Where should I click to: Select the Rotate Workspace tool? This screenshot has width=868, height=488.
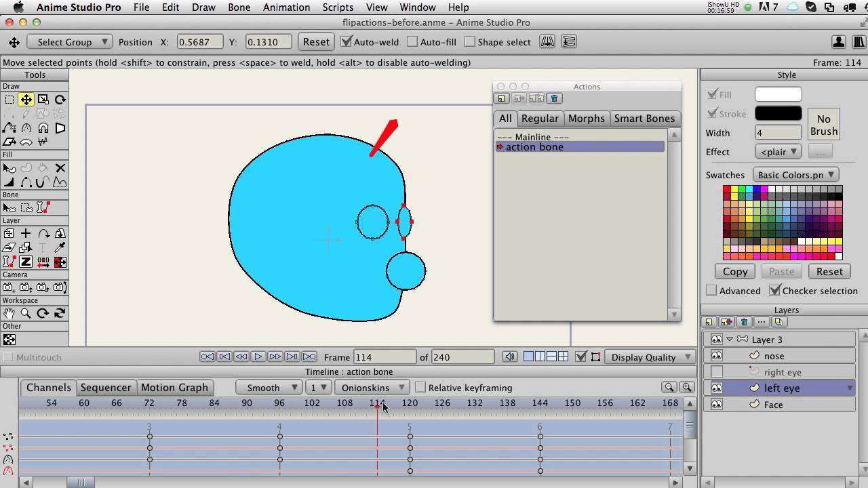(x=43, y=314)
